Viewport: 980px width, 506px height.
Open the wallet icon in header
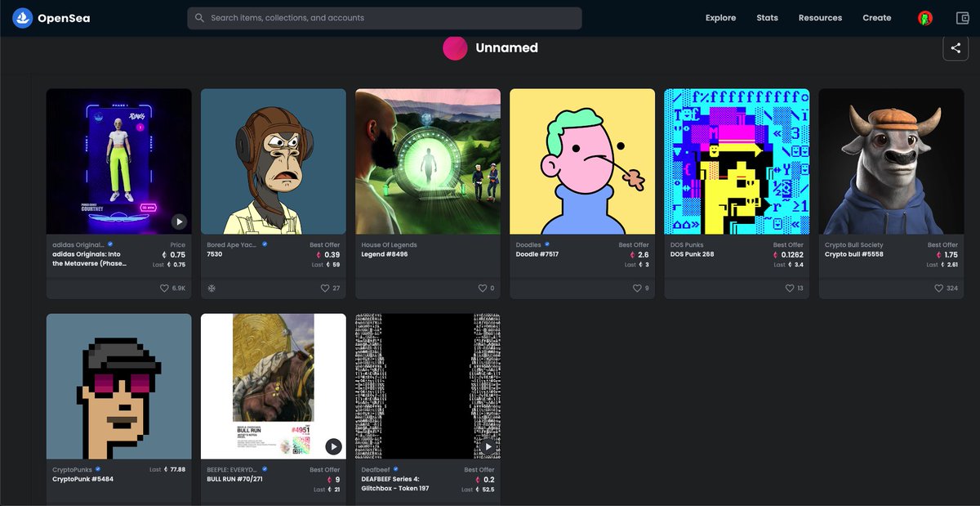pos(962,18)
